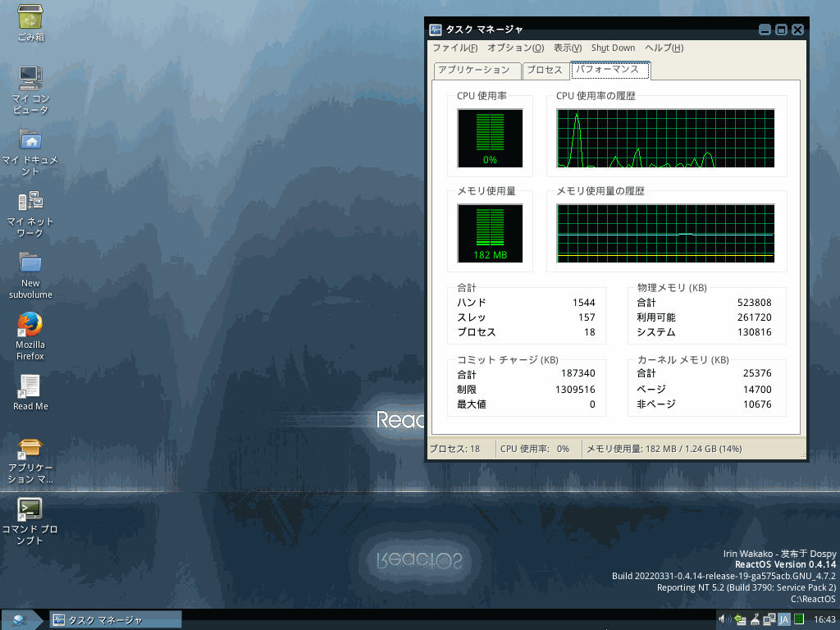Click the 最大値 value 0
Image resolution: width=840 pixels, height=630 pixels.
coord(592,404)
